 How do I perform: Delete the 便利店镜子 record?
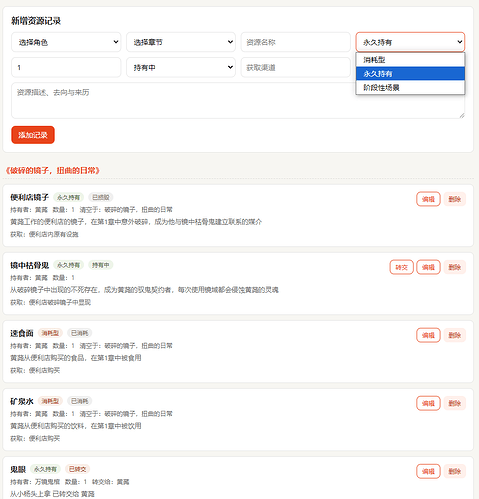coord(454,199)
